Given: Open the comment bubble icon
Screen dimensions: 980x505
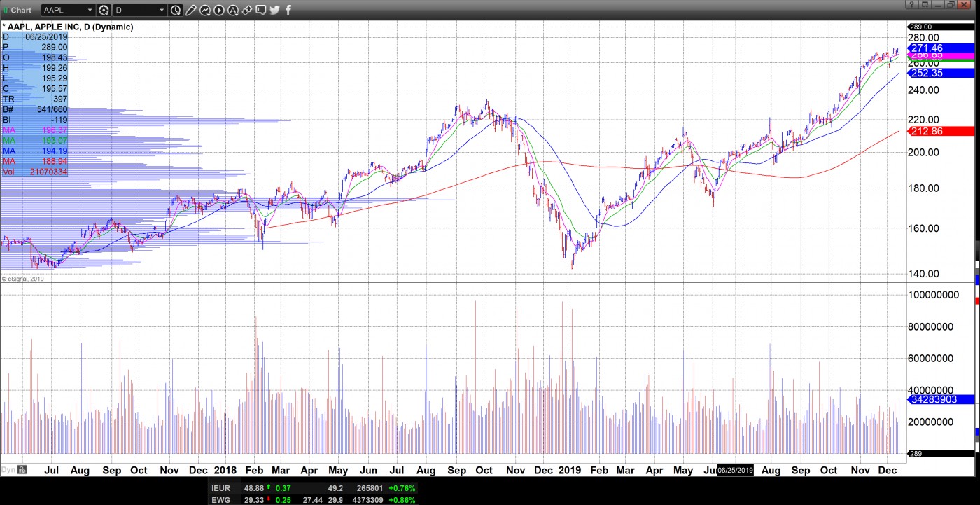Looking at the screenshot, I should tap(261, 10).
